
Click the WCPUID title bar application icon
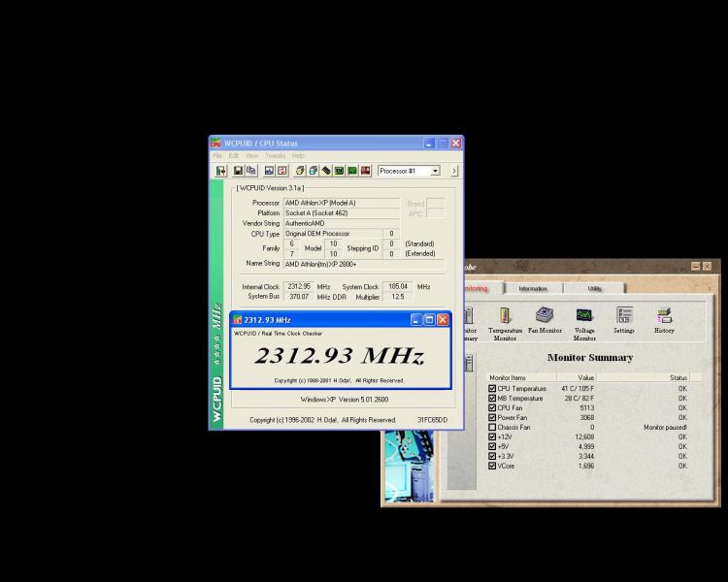point(215,143)
